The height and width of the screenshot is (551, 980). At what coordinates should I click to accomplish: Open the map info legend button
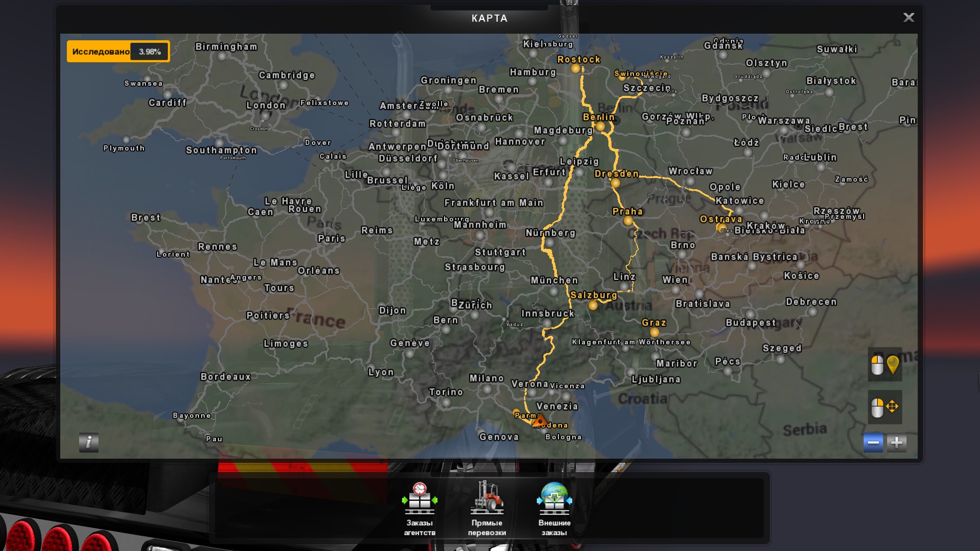click(89, 442)
